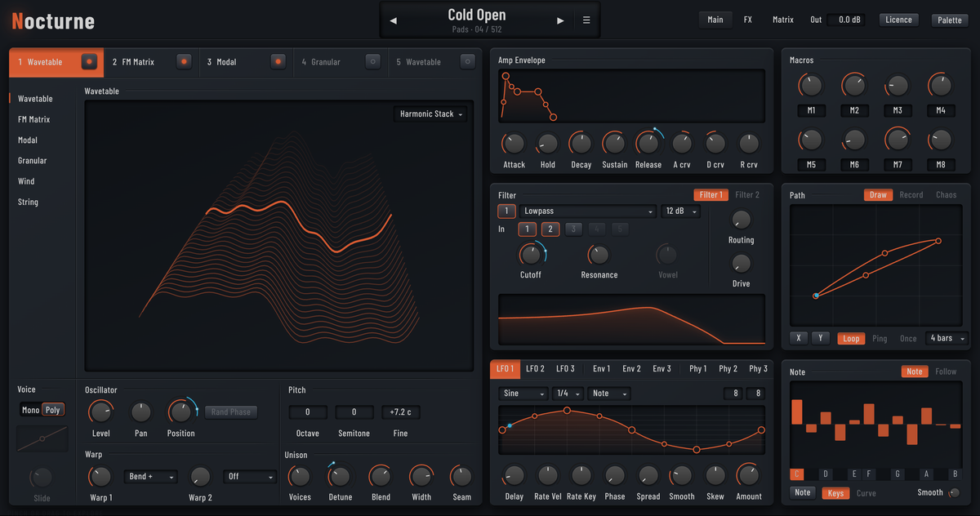The height and width of the screenshot is (516, 980).
Task: Open the Harmonic Stack wavetable dropdown
Action: click(x=430, y=114)
